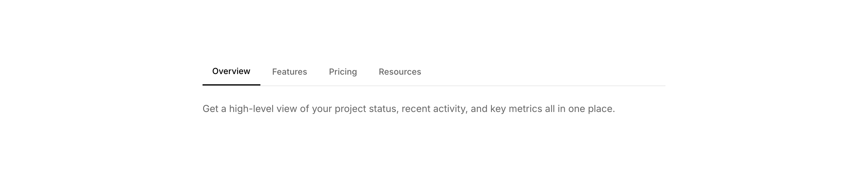Click the words "recent activity" in the description
This screenshot has width=868, height=174.
click(x=434, y=109)
